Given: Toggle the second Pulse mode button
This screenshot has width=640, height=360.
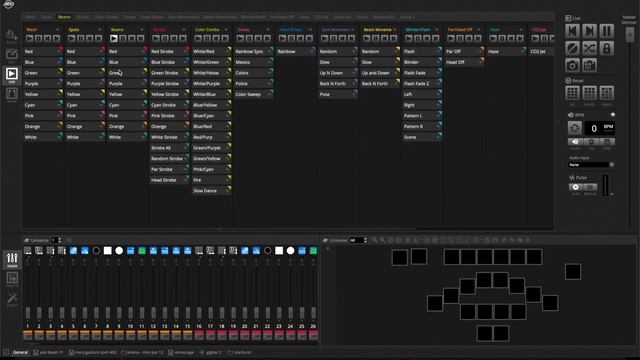Looking at the screenshot, I should [590, 187].
